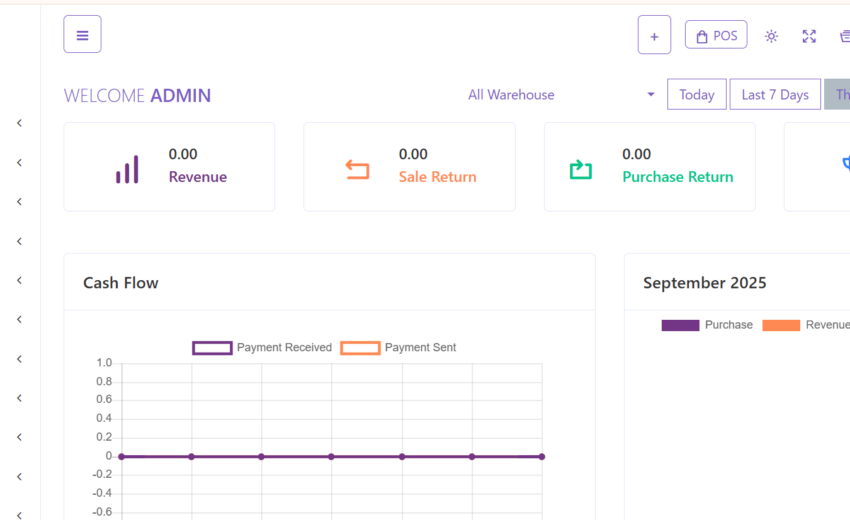The width and height of the screenshot is (850, 520).
Task: Click the orange Sale Return icon
Action: coord(357,170)
